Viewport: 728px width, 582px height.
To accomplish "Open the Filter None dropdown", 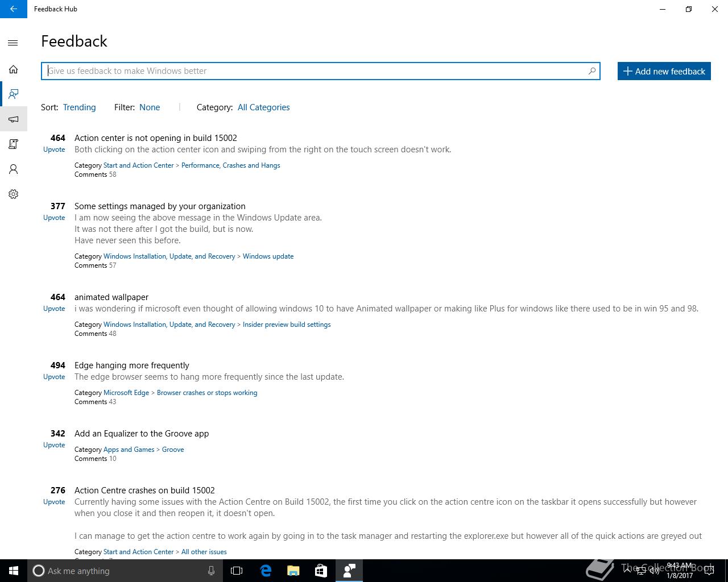I will click(x=150, y=107).
